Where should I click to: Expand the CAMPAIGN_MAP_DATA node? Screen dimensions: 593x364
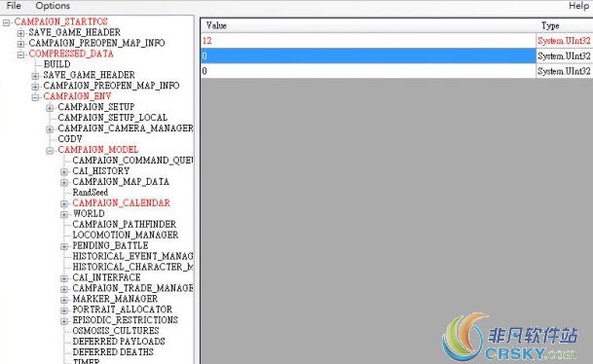pyautogui.click(x=64, y=183)
